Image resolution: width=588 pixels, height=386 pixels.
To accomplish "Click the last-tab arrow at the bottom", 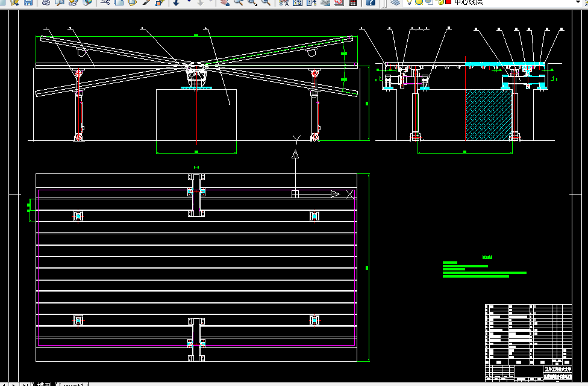I will (25, 384).
